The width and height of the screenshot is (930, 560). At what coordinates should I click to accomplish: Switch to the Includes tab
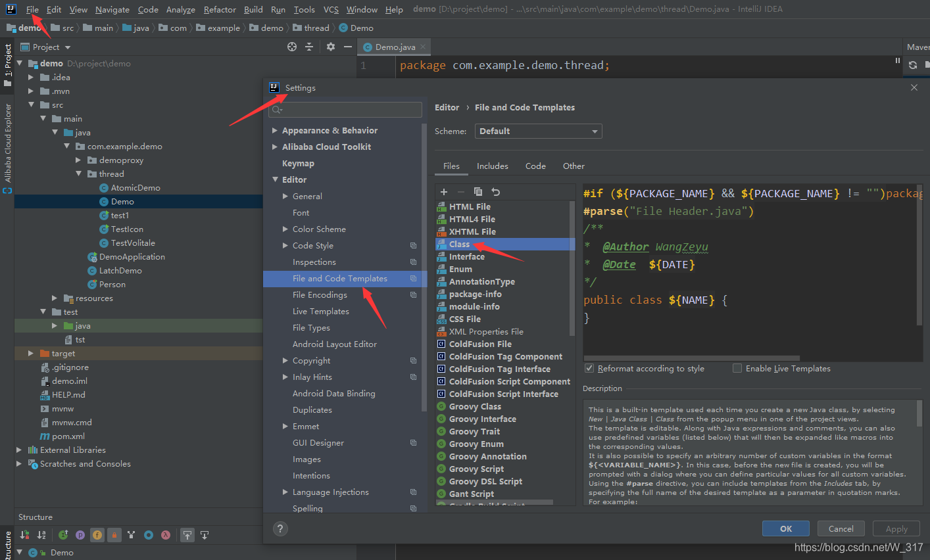(x=493, y=166)
